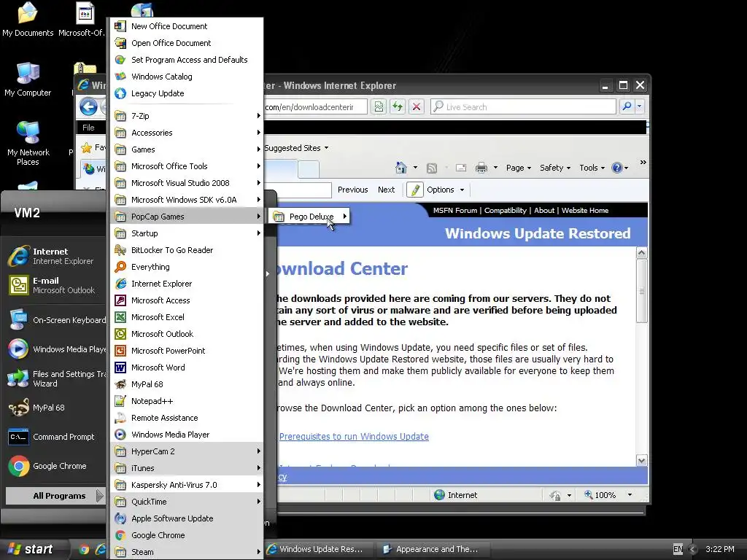
Task: Click the Remote Assistance icon
Action: click(x=120, y=418)
